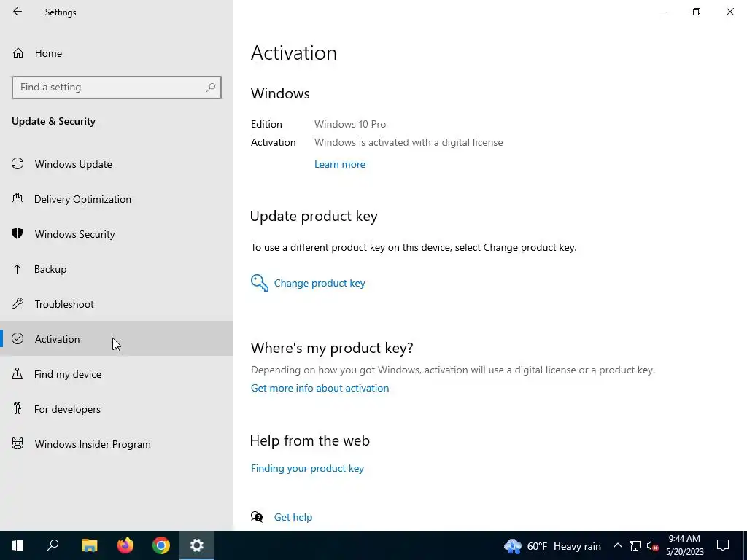
Task: Open taskbar search
Action: point(53,545)
